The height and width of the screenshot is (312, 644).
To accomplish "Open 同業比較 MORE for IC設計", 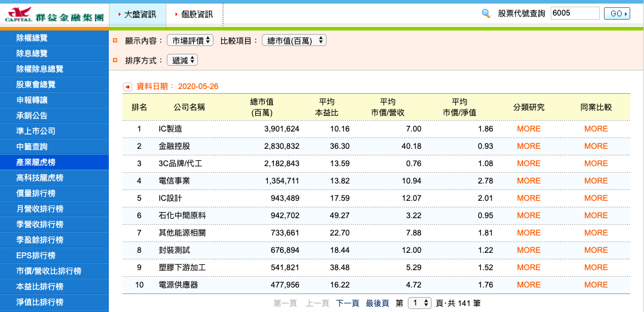I will (596, 198).
